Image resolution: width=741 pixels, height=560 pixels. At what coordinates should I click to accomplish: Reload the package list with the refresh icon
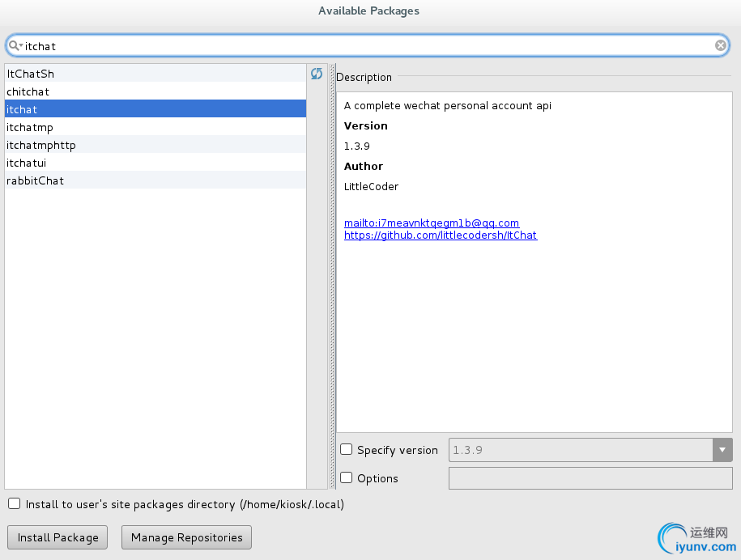(317, 73)
